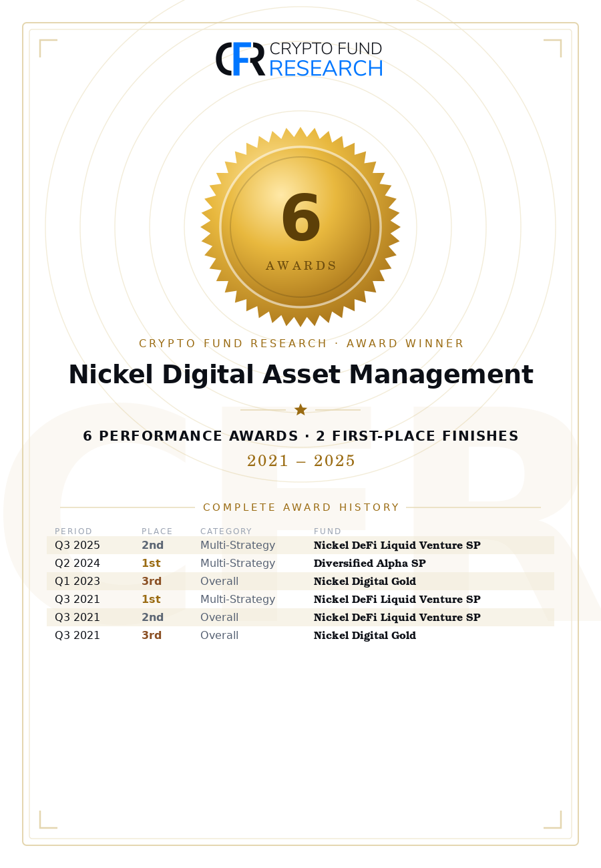Click '3rd' place in Q3 2021 row

tap(152, 636)
